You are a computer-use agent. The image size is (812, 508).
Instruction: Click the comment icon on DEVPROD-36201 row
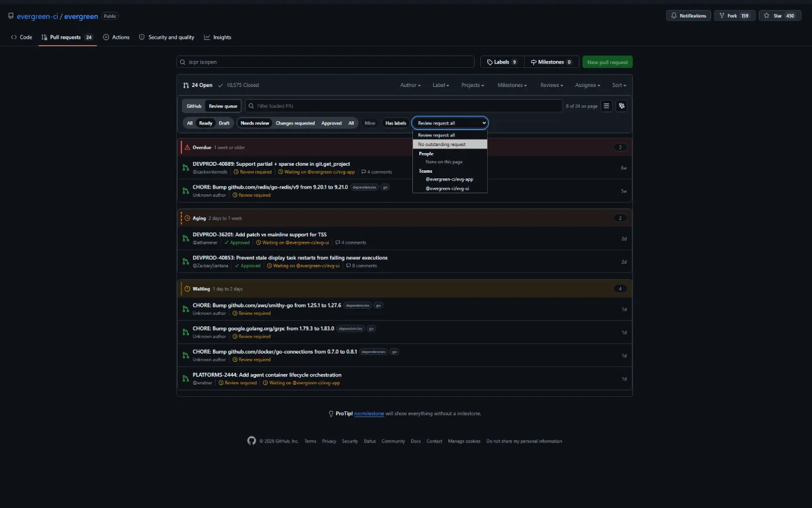point(337,243)
